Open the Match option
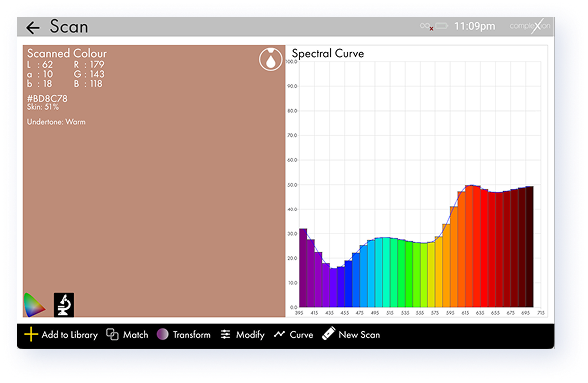The width and height of the screenshot is (588, 383). point(136,335)
